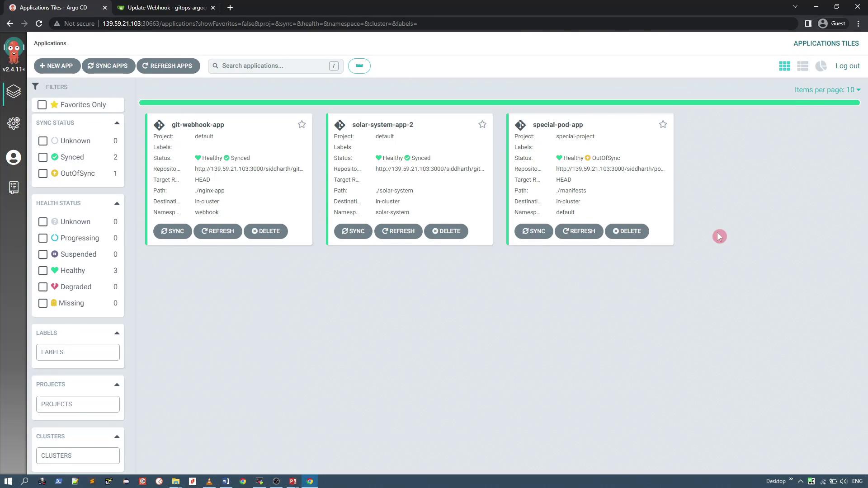Collapse the Sync Status filter section
The width and height of the screenshot is (868, 488).
pos(117,123)
